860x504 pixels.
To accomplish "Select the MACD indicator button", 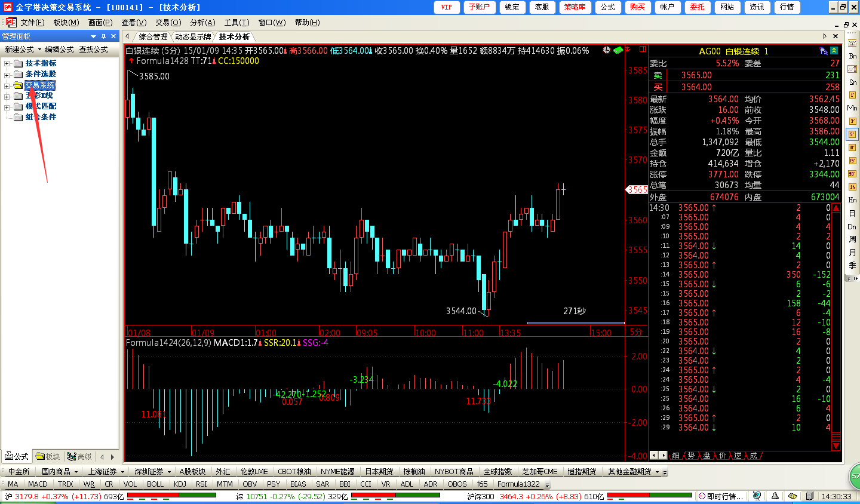I will (x=38, y=484).
